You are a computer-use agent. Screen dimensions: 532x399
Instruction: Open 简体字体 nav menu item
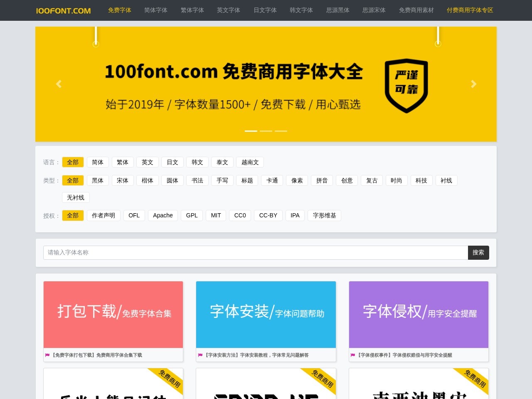pyautogui.click(x=156, y=10)
